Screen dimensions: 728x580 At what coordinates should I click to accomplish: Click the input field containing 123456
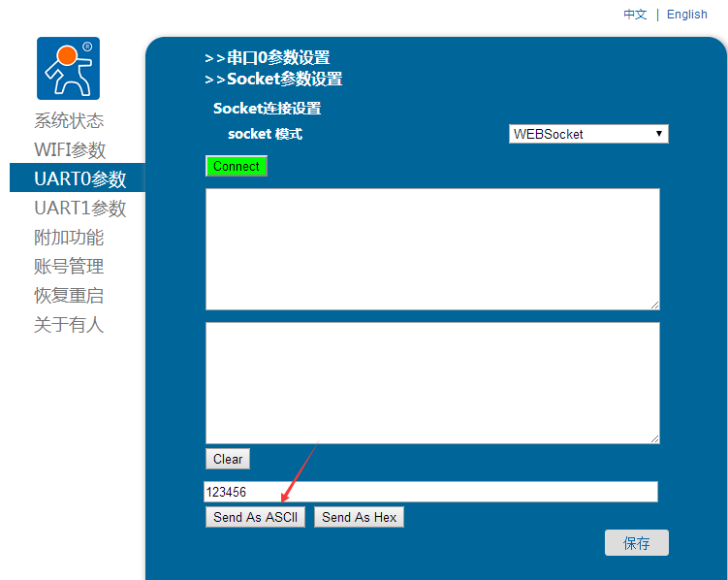click(x=430, y=492)
